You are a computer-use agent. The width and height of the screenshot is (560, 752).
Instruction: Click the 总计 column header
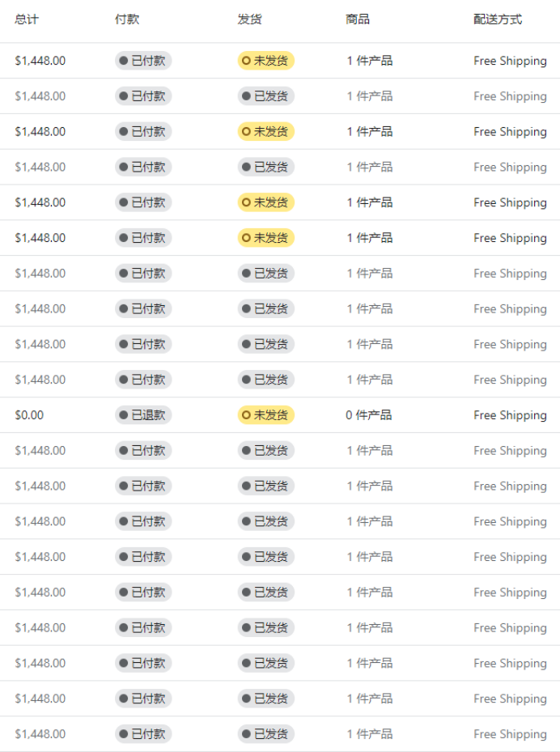coord(27,19)
